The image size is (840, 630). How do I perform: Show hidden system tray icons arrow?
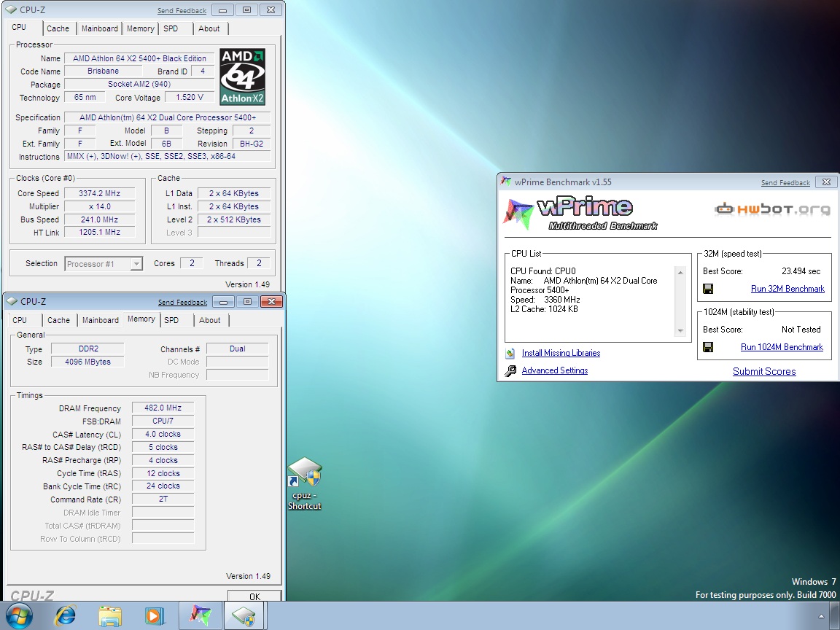(821, 617)
